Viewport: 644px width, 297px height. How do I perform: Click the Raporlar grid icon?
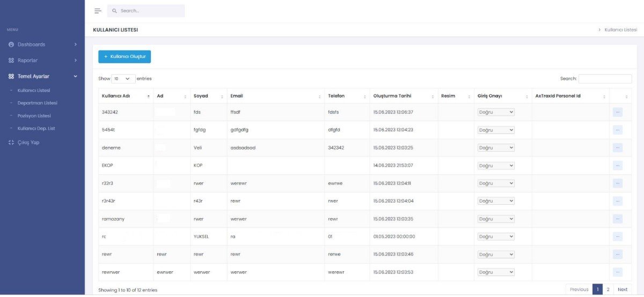11,61
